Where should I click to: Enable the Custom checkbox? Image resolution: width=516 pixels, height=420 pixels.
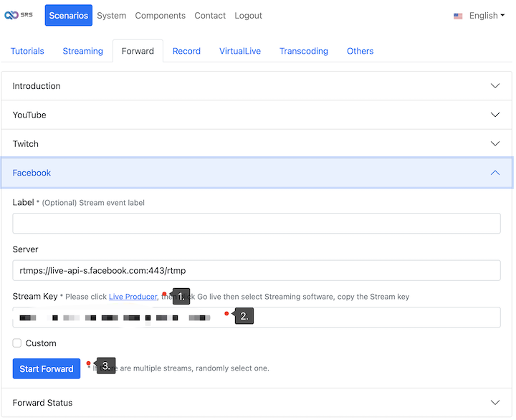[17, 343]
